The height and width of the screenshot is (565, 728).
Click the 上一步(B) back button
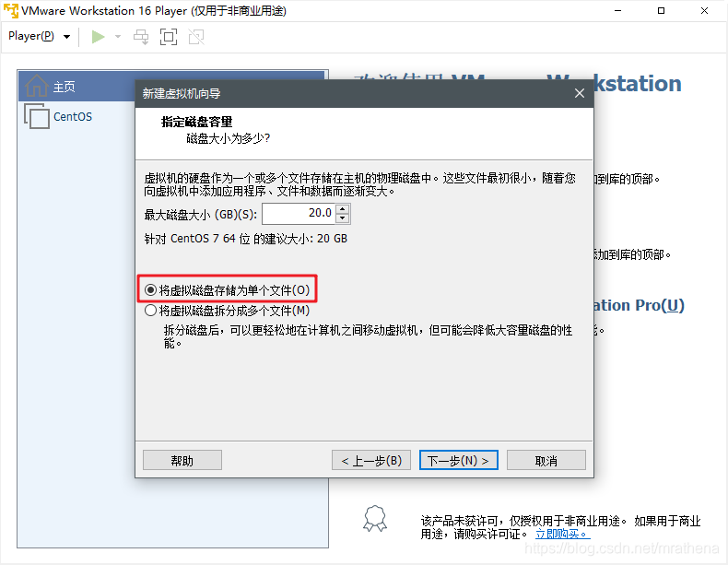click(x=371, y=460)
